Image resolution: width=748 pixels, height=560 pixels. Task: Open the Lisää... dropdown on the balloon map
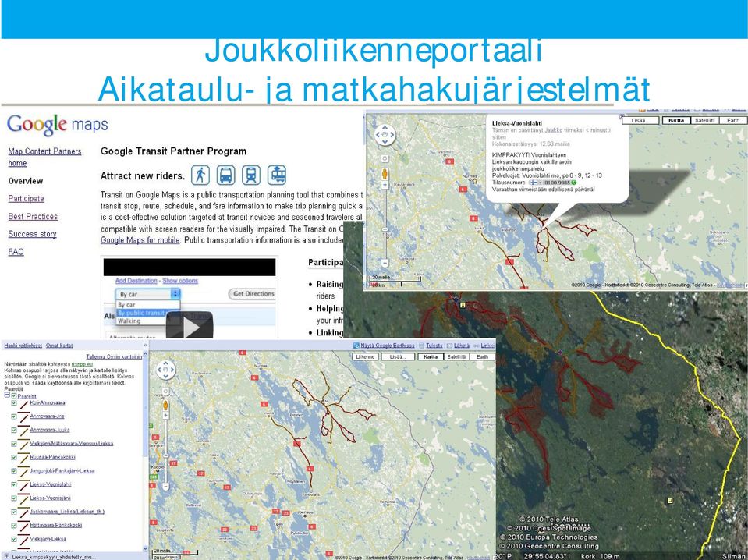(x=640, y=121)
